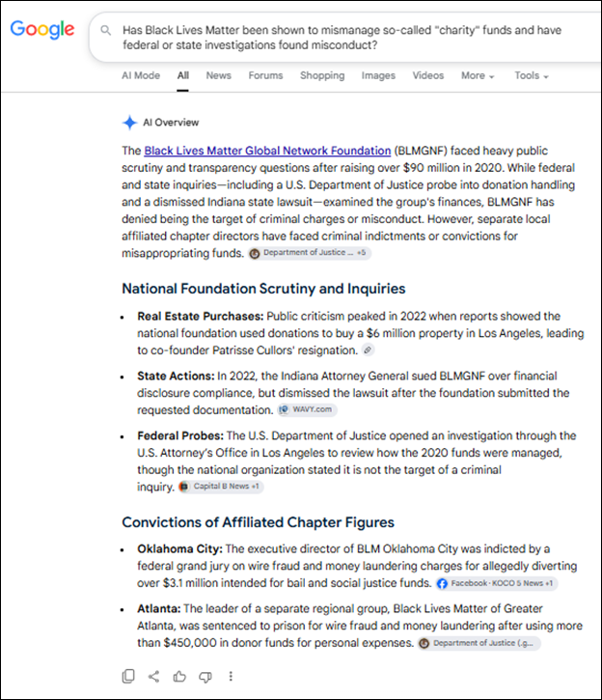
Task: Click heading National Foundation Scrutiny and Inquiries
Action: pyautogui.click(x=263, y=289)
